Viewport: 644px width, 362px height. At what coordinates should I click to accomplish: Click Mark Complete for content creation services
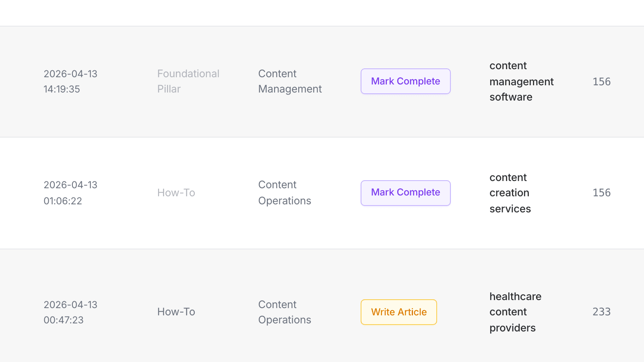[405, 193]
